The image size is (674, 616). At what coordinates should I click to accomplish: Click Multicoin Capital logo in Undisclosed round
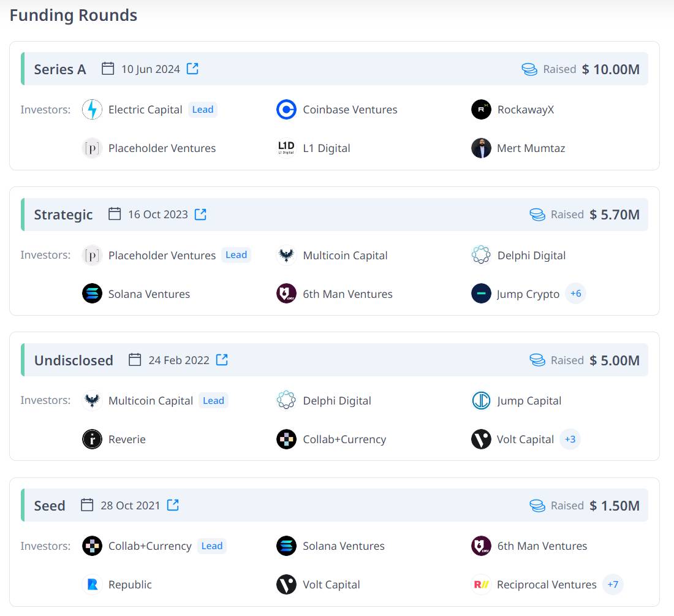pos(92,401)
